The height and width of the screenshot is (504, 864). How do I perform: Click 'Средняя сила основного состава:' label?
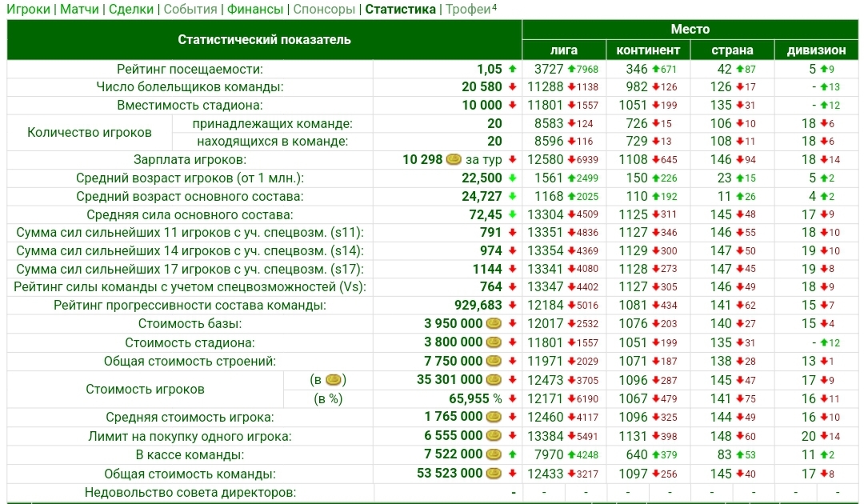point(190,214)
